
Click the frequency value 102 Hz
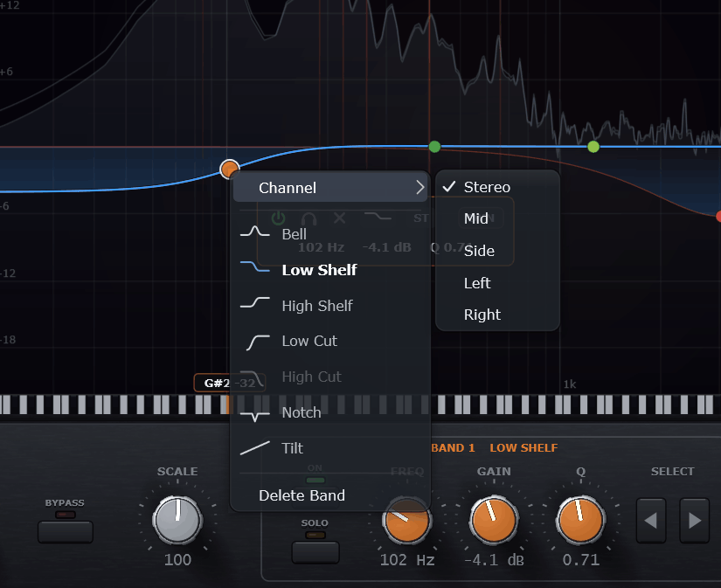pos(407,560)
